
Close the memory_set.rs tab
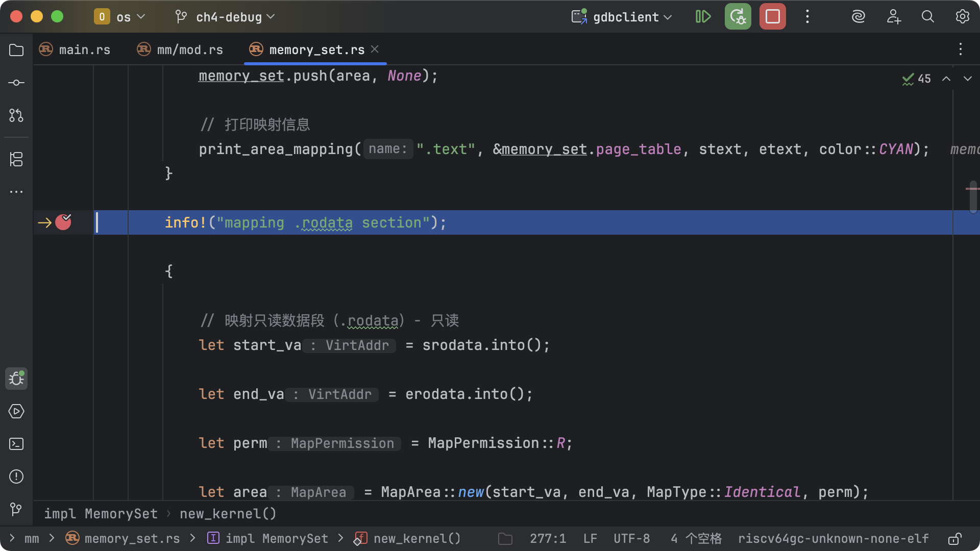click(x=375, y=49)
